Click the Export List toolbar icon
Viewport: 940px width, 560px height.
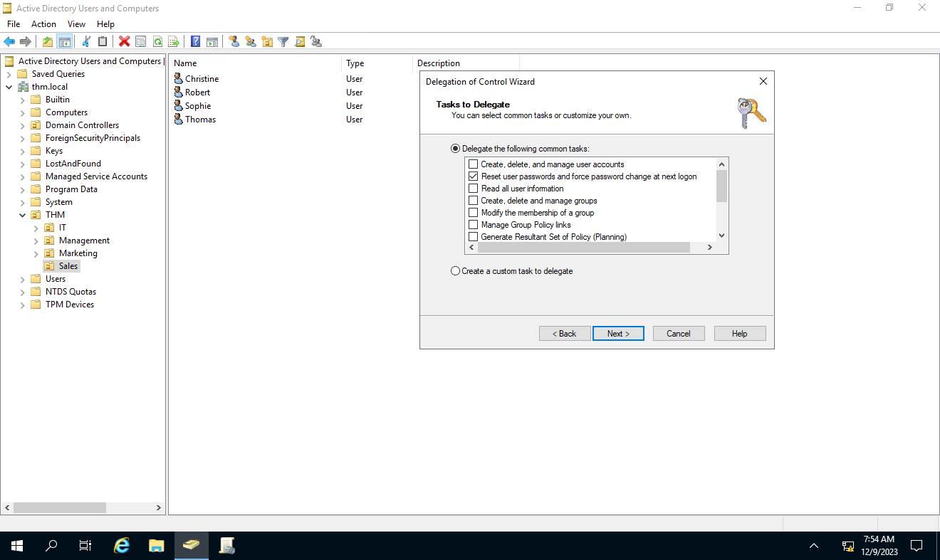coord(173,42)
